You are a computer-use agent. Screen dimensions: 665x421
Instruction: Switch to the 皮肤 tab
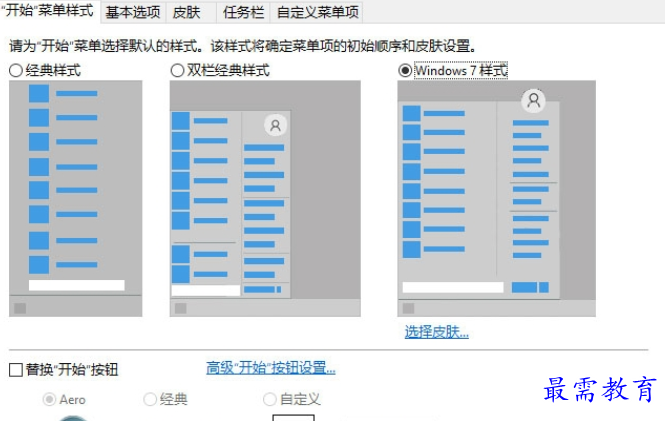click(187, 12)
